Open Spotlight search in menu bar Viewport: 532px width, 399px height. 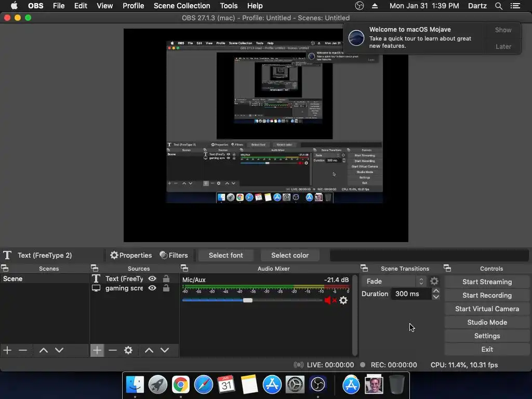[x=498, y=6]
